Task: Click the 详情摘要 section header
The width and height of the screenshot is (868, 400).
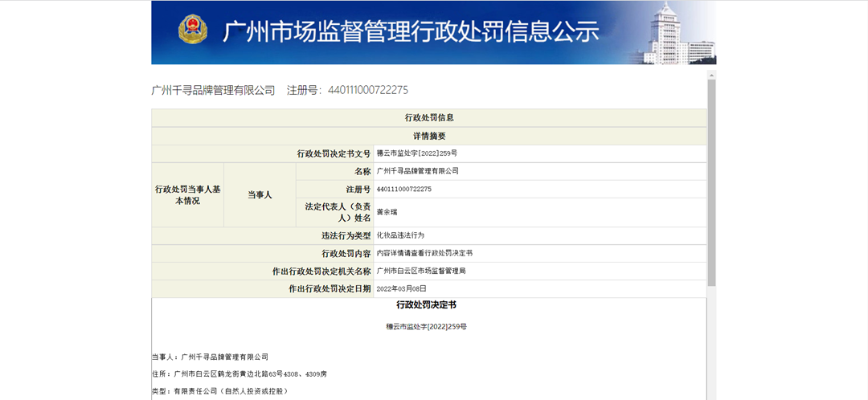Action: pos(429,136)
